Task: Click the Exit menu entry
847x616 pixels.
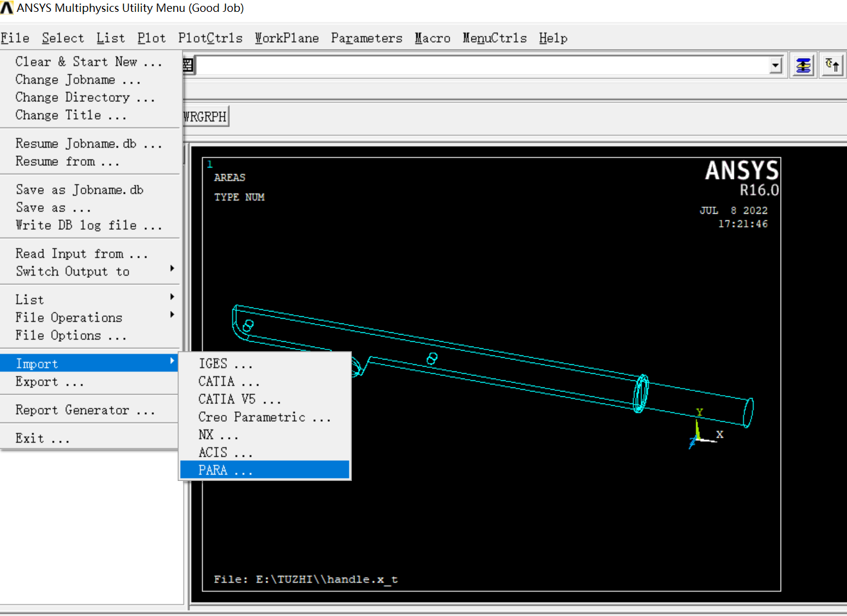Action: pos(41,438)
